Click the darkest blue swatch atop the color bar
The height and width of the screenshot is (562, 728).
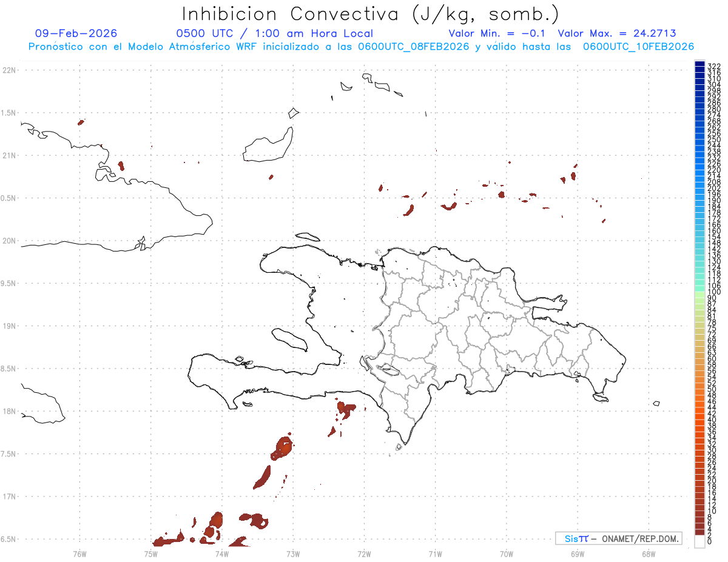point(699,63)
